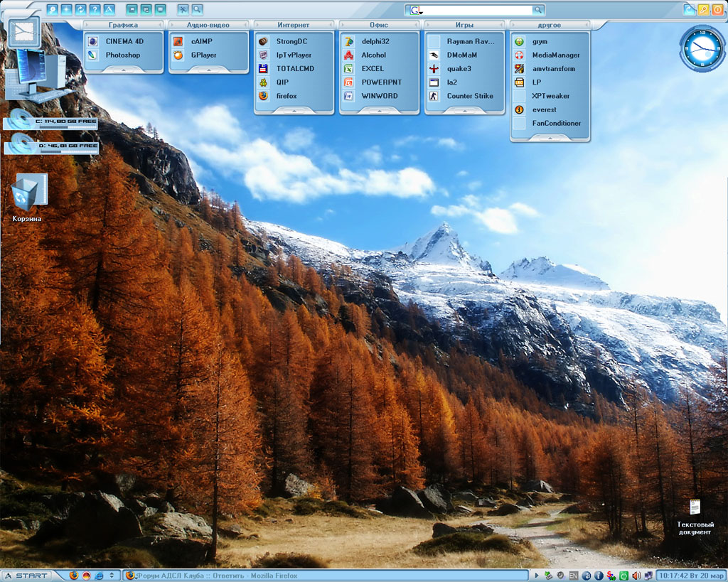The image size is (728, 582).
Task: Launch EXCEL from the Офис panel
Action: 372,68
